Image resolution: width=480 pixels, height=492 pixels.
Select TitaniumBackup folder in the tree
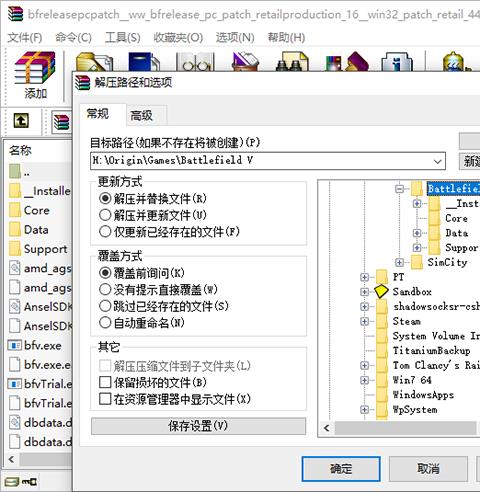click(431, 351)
